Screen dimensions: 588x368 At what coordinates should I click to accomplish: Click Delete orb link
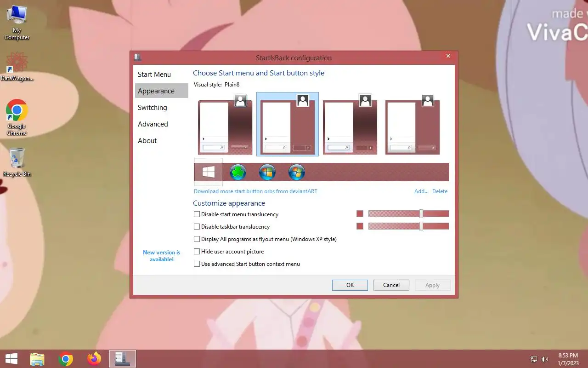click(440, 191)
